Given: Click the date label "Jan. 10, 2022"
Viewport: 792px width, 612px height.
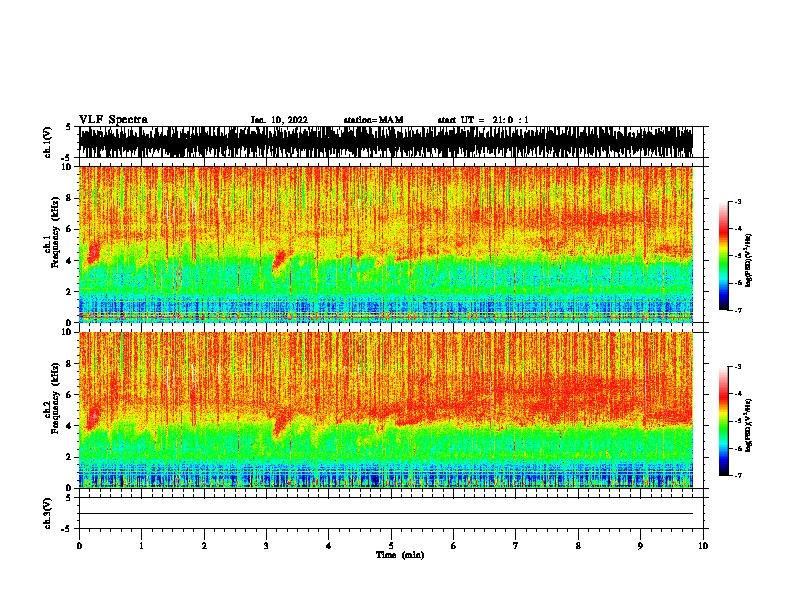Looking at the screenshot, I should click(x=279, y=120).
